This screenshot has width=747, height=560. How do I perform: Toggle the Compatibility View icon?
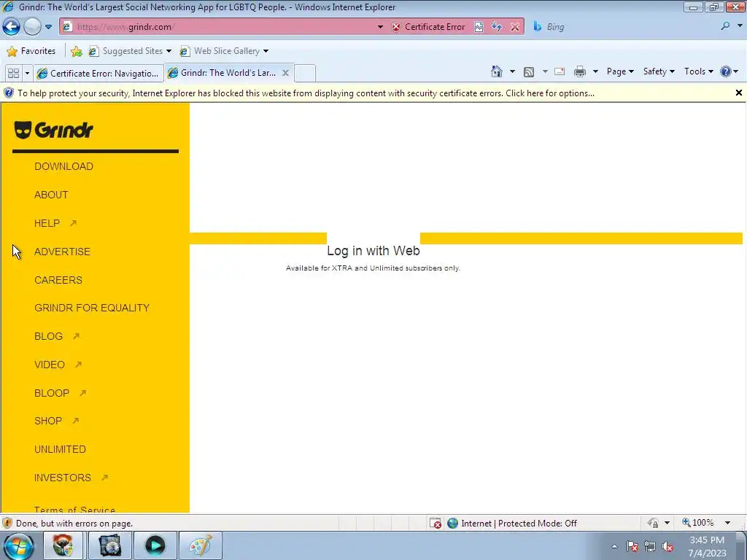pyautogui.click(x=479, y=27)
